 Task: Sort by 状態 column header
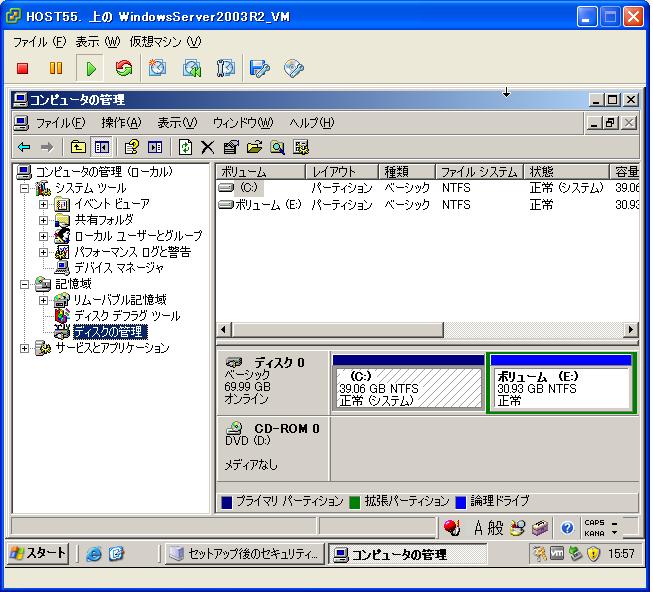(566, 172)
